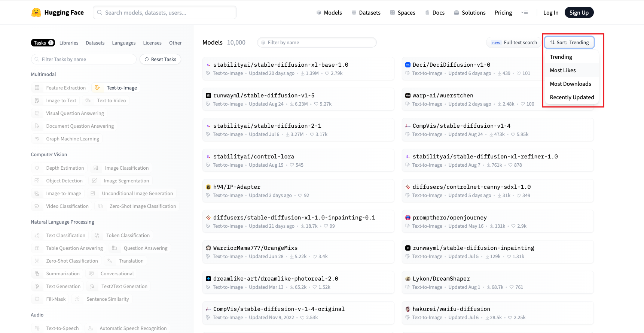Image resolution: width=644 pixels, height=333 pixels.
Task: Click the Object Detection task icon
Action: point(37,181)
